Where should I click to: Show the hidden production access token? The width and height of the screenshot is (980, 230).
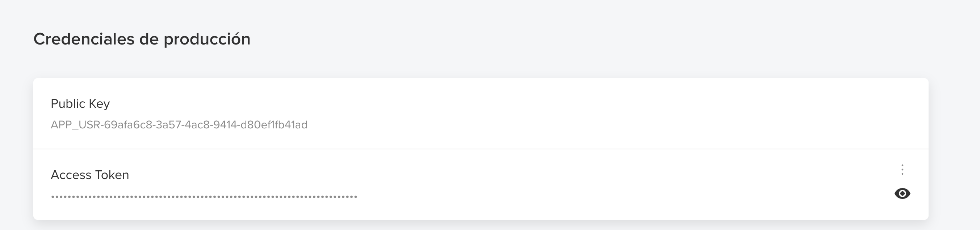pyautogui.click(x=902, y=193)
